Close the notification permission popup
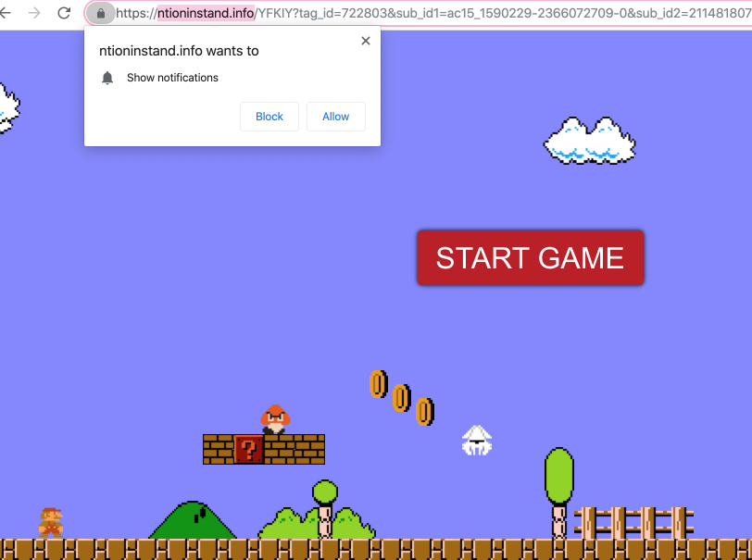This screenshot has width=752, height=560. pyautogui.click(x=365, y=41)
